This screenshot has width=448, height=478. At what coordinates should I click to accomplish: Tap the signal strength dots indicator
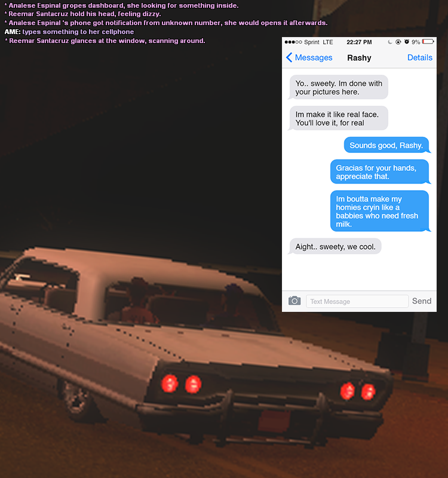293,42
